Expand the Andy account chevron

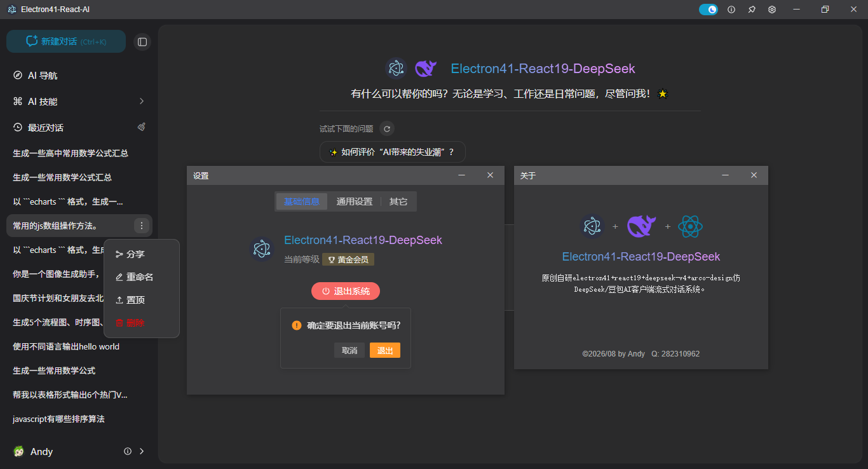[142, 451]
